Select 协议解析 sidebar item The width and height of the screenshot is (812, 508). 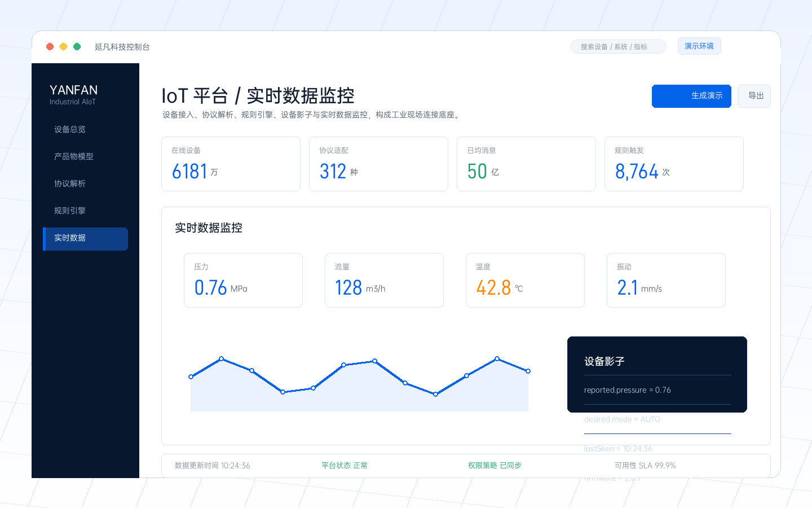click(85, 183)
